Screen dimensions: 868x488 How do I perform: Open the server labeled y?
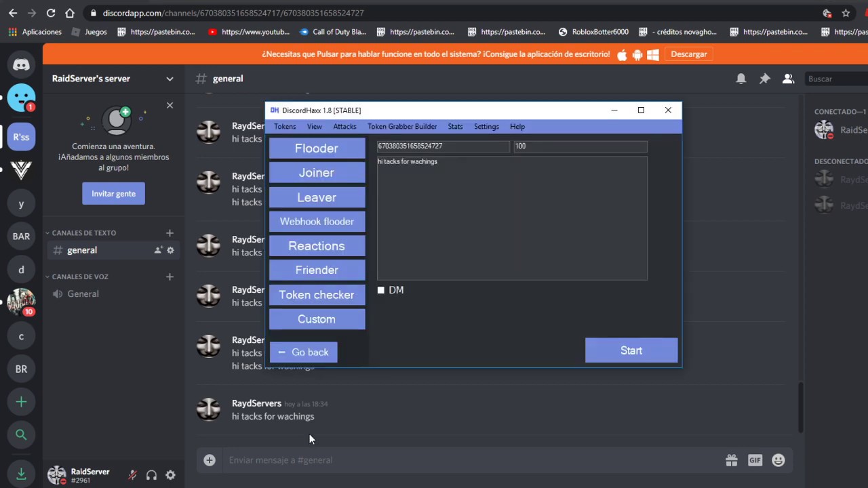21,203
